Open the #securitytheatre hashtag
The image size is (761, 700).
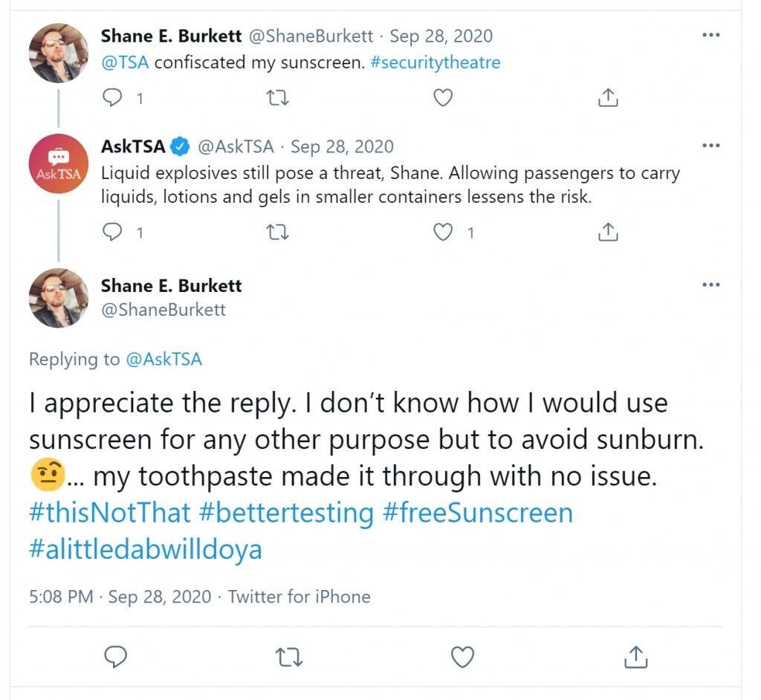point(435,62)
